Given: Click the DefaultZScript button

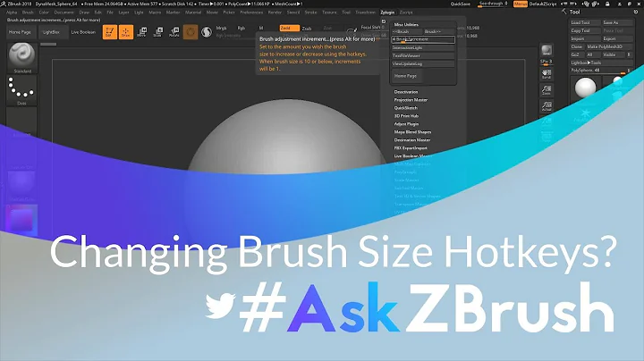Looking at the screenshot, I should click(x=543, y=4).
